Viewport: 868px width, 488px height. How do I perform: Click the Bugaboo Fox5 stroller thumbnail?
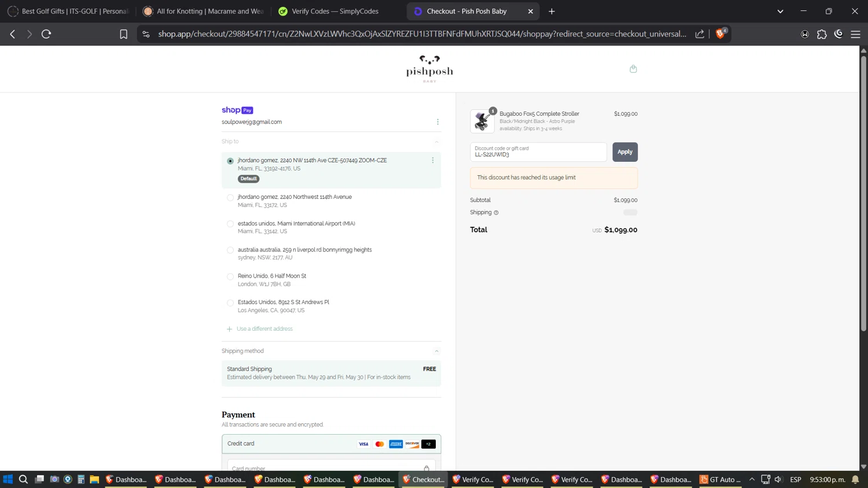click(x=482, y=121)
